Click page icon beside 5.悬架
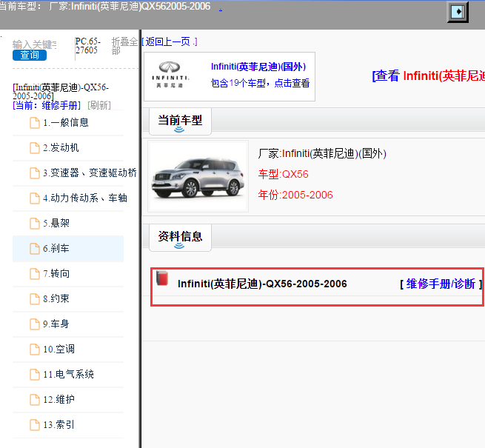The width and height of the screenshot is (485, 448). (x=35, y=224)
